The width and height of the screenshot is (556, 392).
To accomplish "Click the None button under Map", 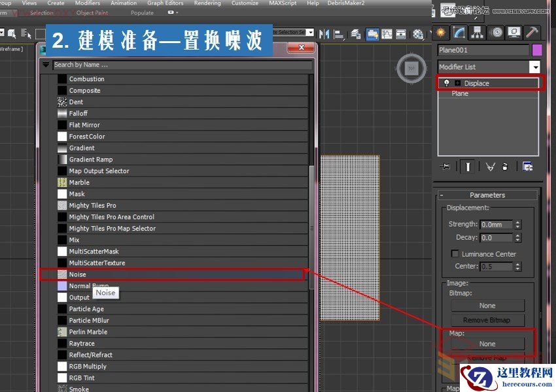I will [x=487, y=342].
